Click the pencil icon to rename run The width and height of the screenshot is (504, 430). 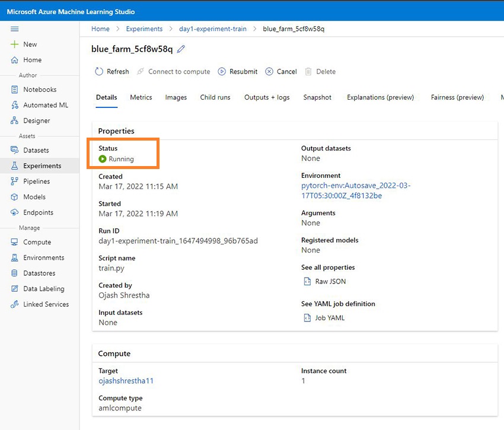[x=181, y=49]
